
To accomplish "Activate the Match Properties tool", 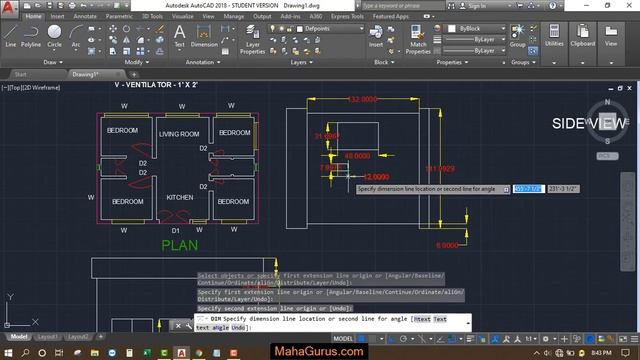I will [418, 39].
